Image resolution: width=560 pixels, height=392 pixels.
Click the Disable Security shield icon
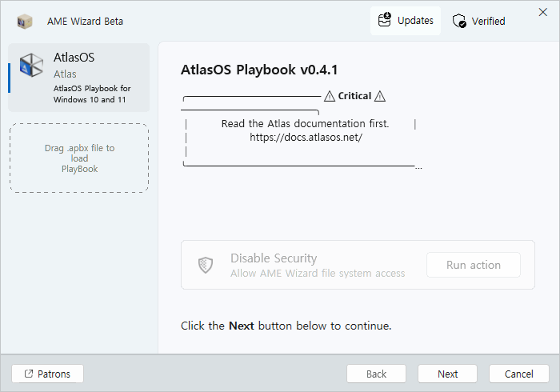206,265
